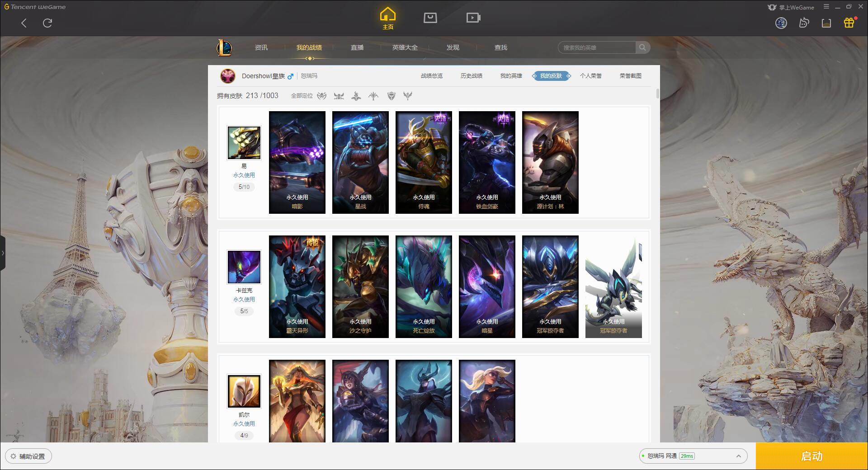Switch to 战绩总览 sub-tab

click(x=432, y=76)
